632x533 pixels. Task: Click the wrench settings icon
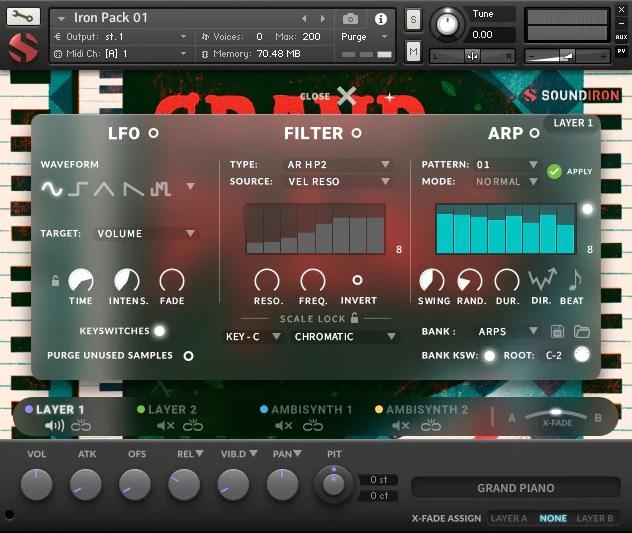click(x=23, y=16)
